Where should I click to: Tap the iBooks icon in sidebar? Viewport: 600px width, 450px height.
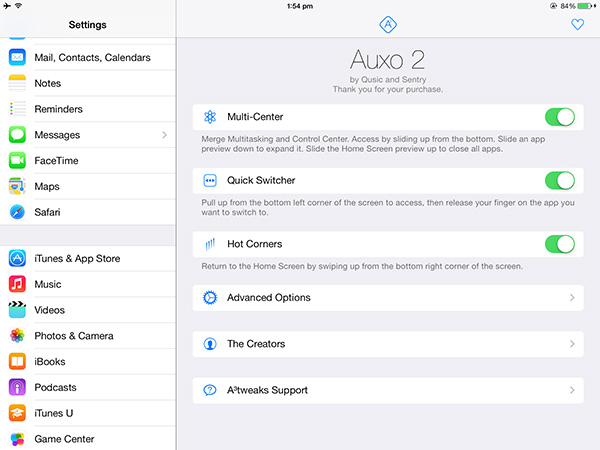17,361
